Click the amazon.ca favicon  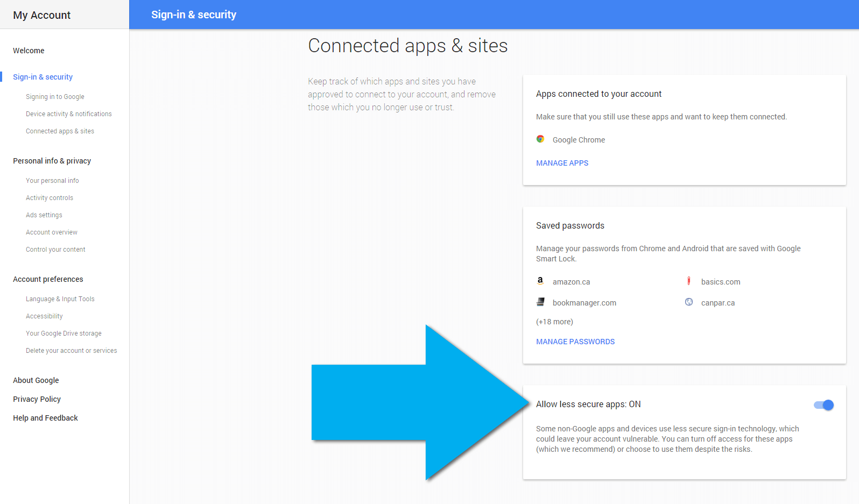tap(540, 281)
